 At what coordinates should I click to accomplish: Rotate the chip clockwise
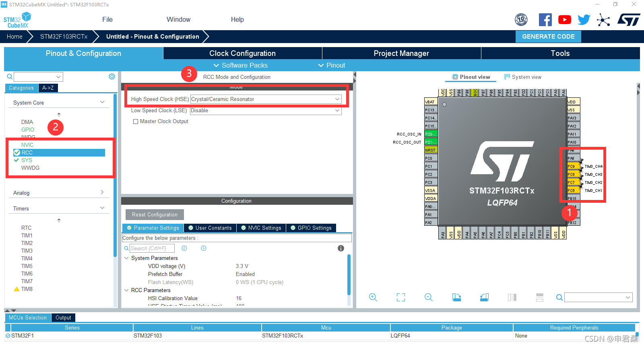(456, 297)
